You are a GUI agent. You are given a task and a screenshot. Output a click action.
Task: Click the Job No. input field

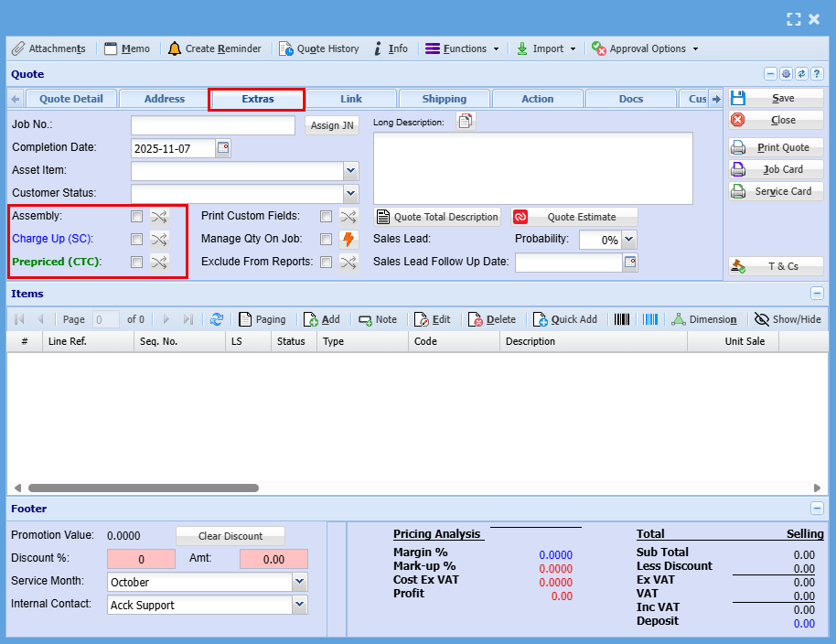click(212, 125)
